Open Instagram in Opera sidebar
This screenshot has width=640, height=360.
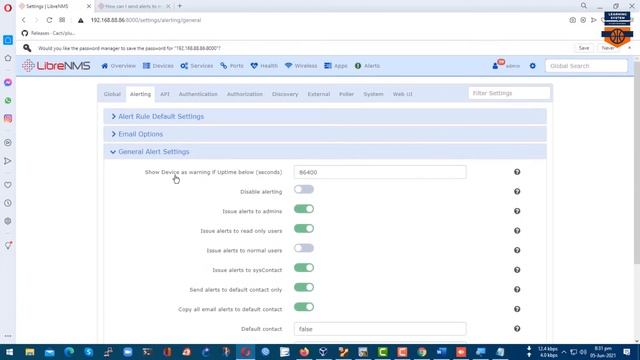pyautogui.click(x=8, y=118)
